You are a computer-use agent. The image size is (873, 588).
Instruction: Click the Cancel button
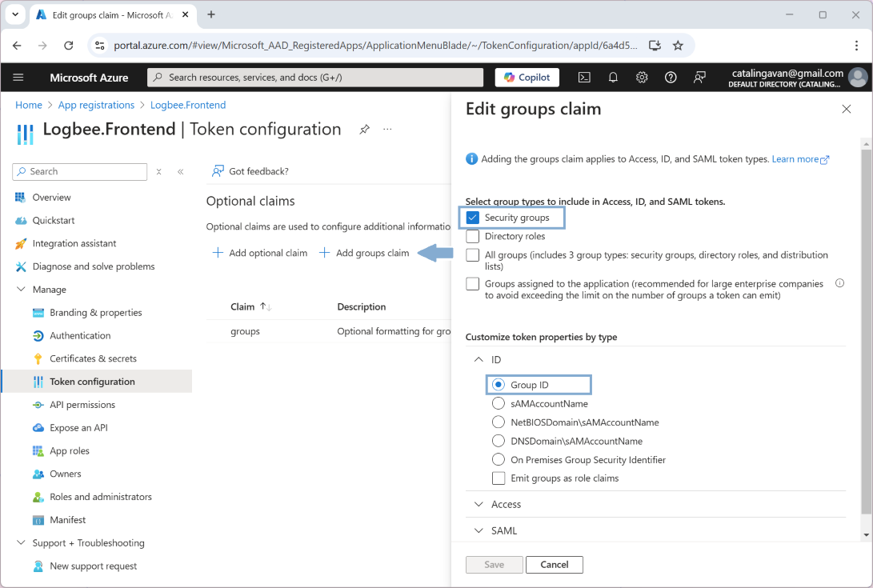point(554,565)
